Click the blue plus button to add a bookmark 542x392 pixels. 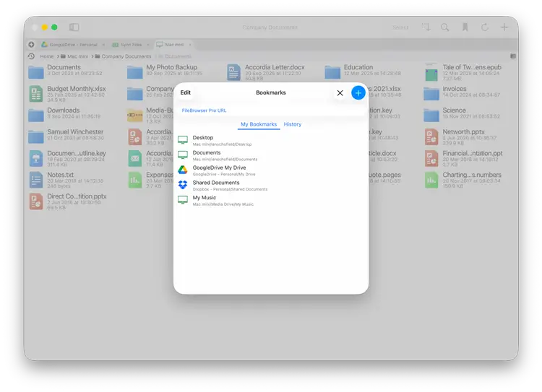tap(358, 93)
